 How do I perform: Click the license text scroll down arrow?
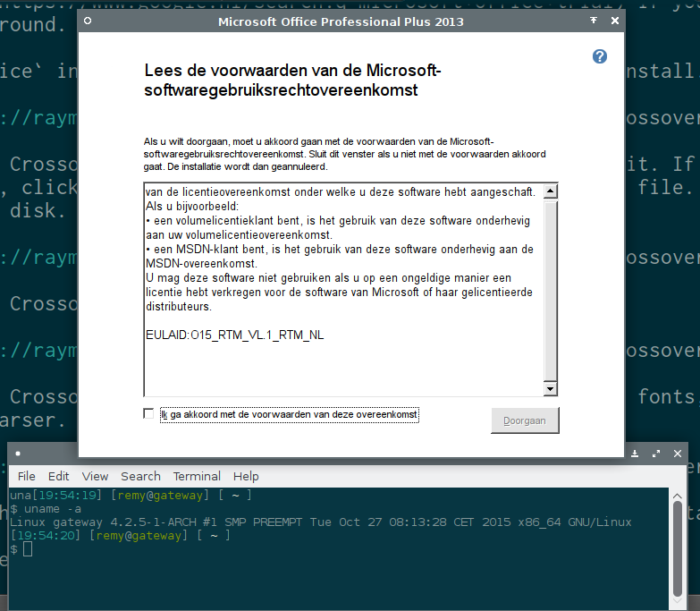click(x=550, y=389)
